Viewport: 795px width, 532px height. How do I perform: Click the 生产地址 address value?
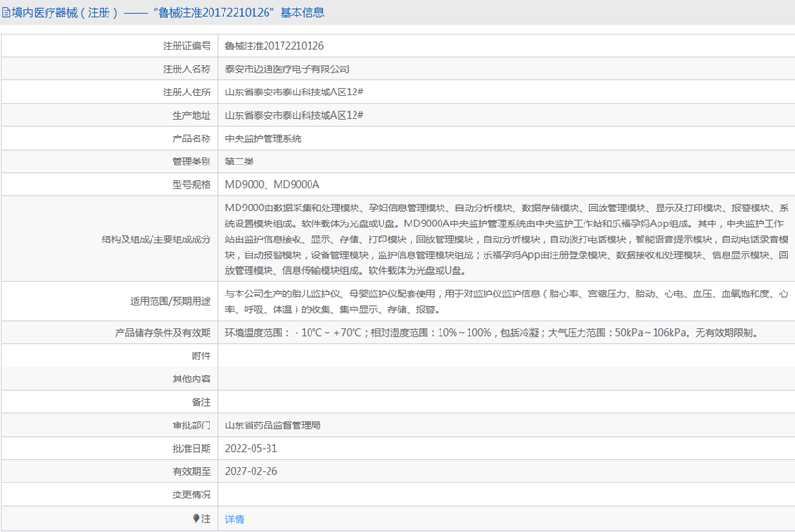pos(294,116)
